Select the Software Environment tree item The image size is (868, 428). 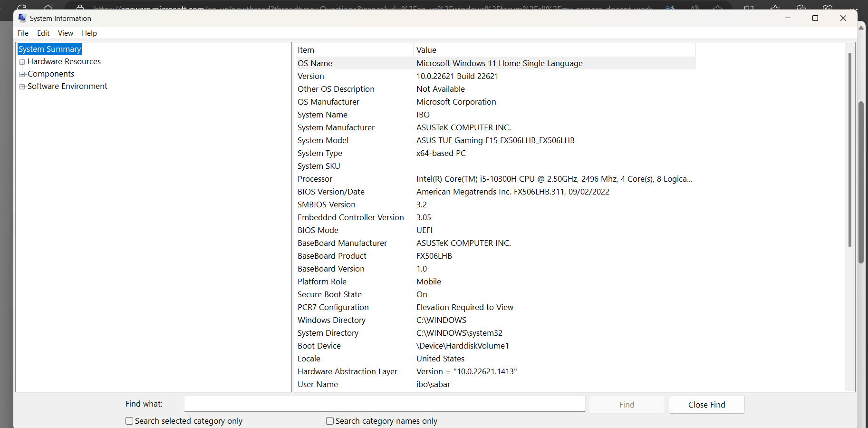[68, 86]
